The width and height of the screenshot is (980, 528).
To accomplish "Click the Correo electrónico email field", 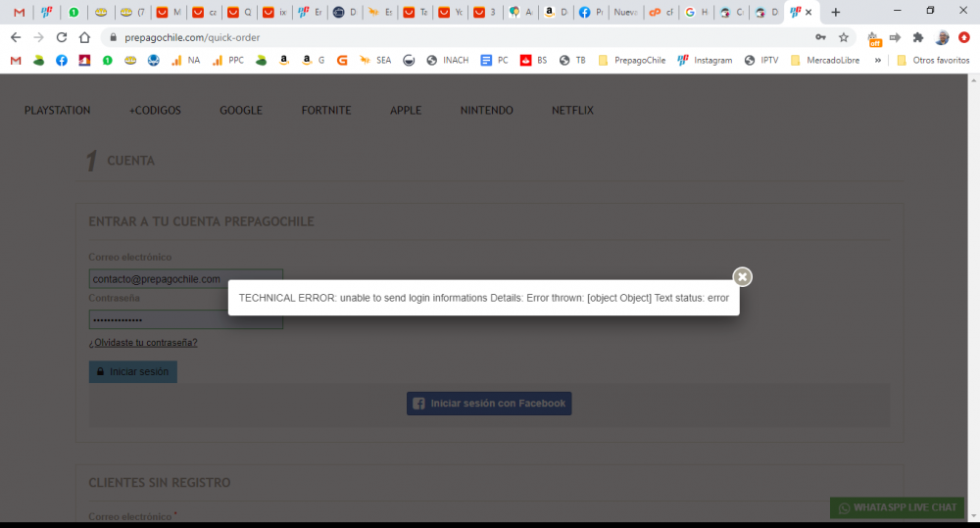I will (185, 278).
